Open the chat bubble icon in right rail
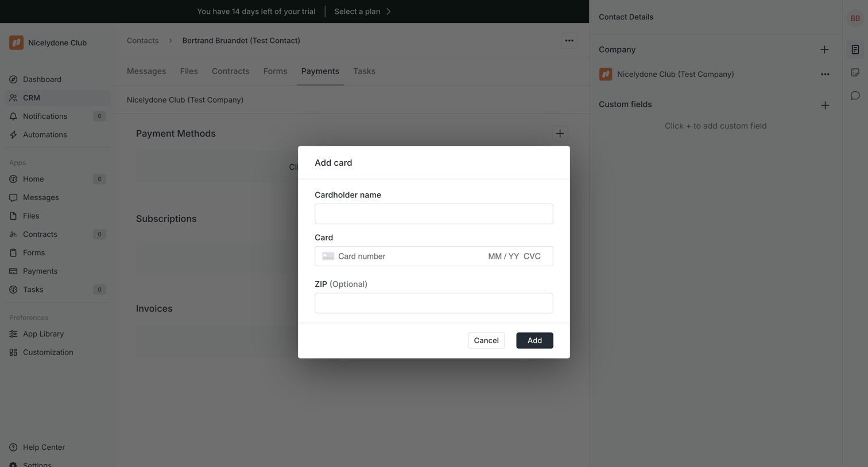Screen dimensions: 868x467 click(855, 95)
